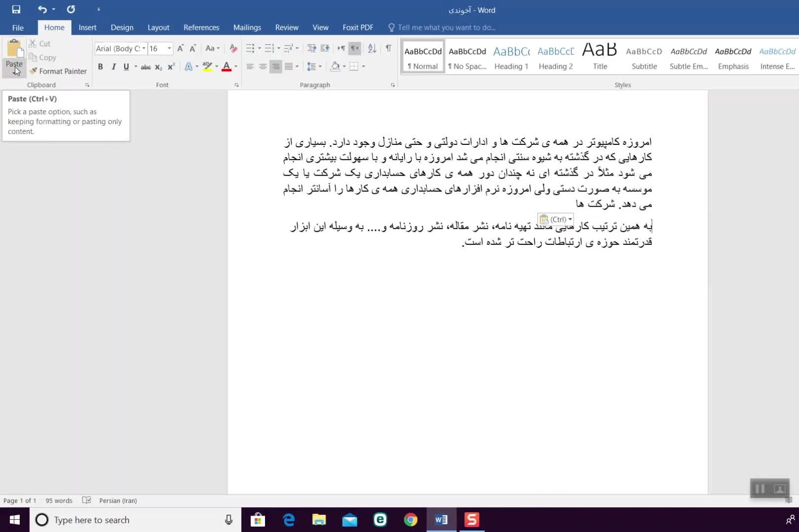Open File Explorer from the taskbar
The height and width of the screenshot is (532, 799).
point(319,520)
